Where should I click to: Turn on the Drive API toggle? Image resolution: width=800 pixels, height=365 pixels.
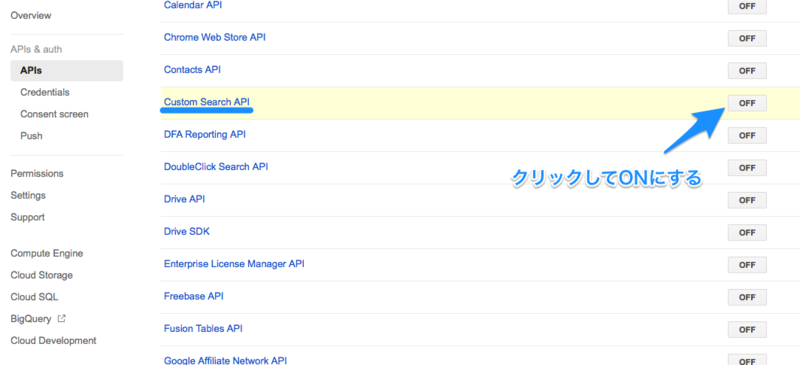tap(747, 200)
